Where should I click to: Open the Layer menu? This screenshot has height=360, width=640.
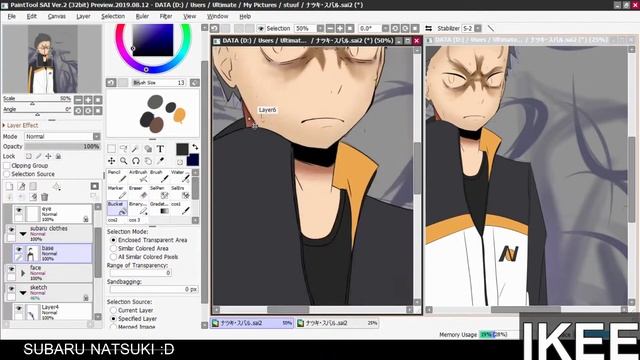pos(83,16)
